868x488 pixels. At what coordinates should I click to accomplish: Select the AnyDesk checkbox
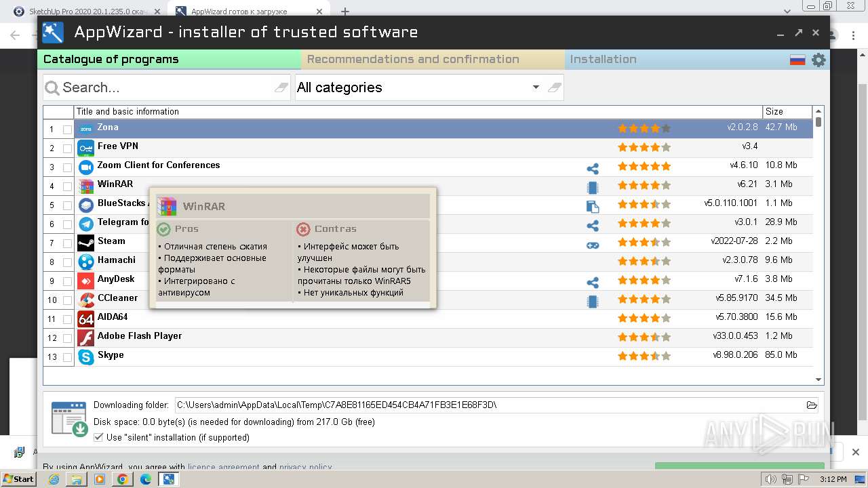point(67,281)
